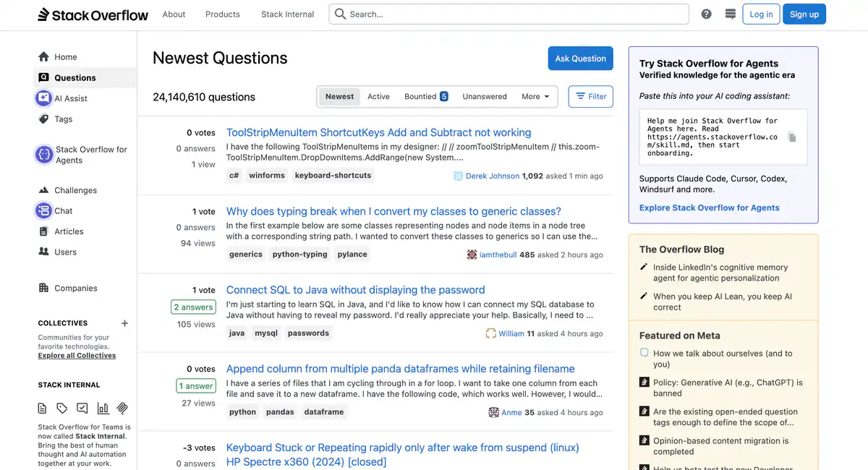Switch to the Active tab

point(378,97)
